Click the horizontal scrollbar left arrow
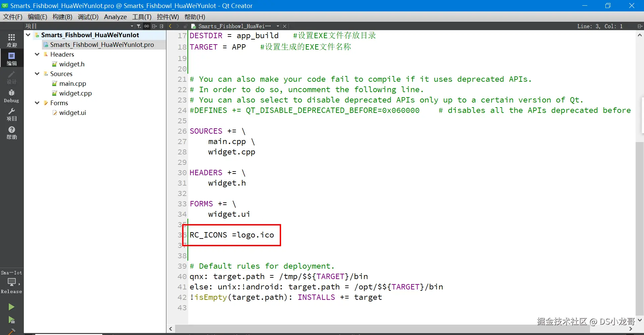This screenshot has width=644, height=335. pyautogui.click(x=171, y=329)
